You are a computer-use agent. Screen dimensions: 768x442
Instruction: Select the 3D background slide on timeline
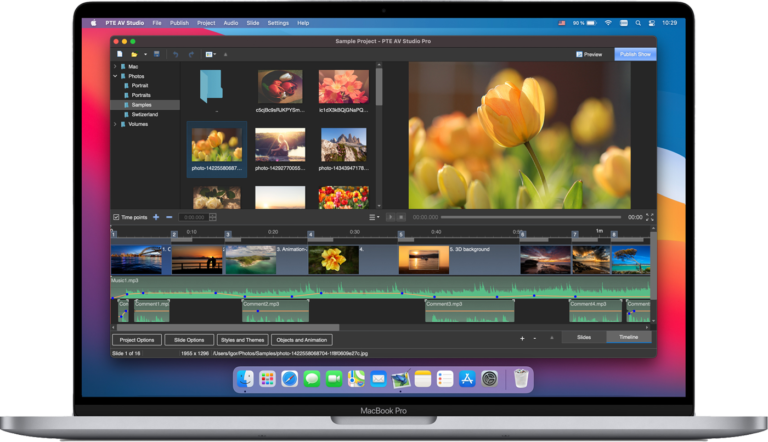click(459, 260)
